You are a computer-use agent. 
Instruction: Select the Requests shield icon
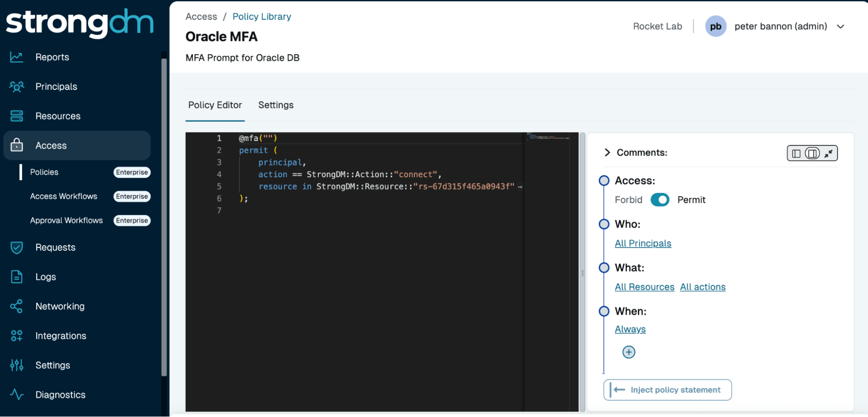[17, 247]
